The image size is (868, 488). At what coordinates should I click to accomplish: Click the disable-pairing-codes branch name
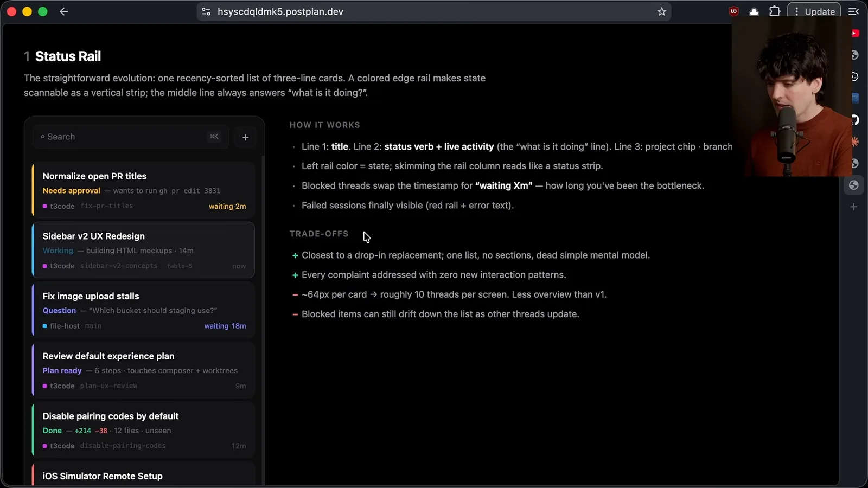123,446
